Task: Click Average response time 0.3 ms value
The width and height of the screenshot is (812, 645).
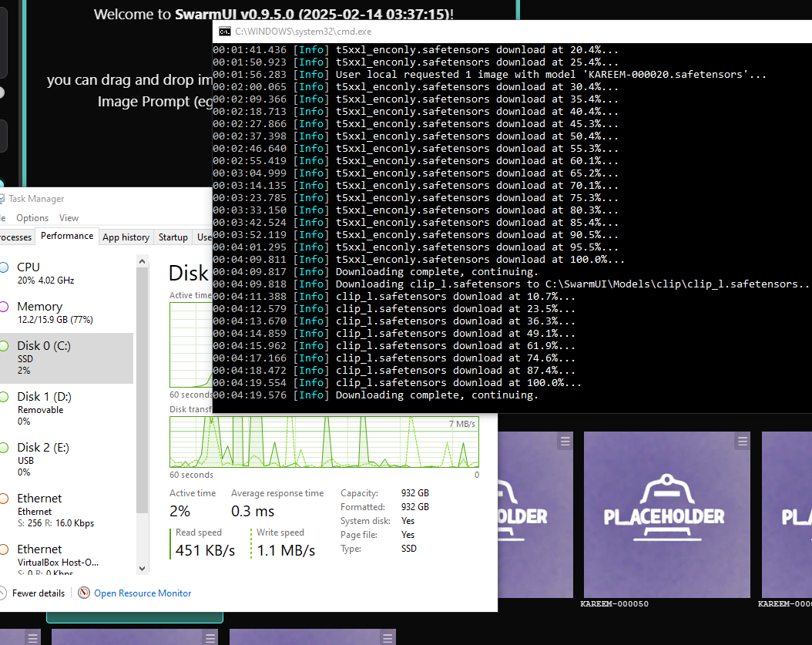Action: [252, 512]
